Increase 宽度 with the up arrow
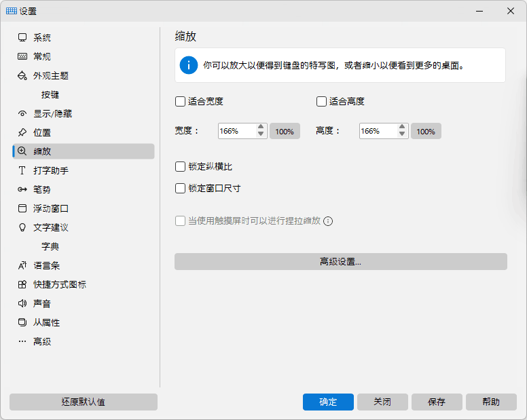This screenshot has height=420, width=527. [x=261, y=127]
